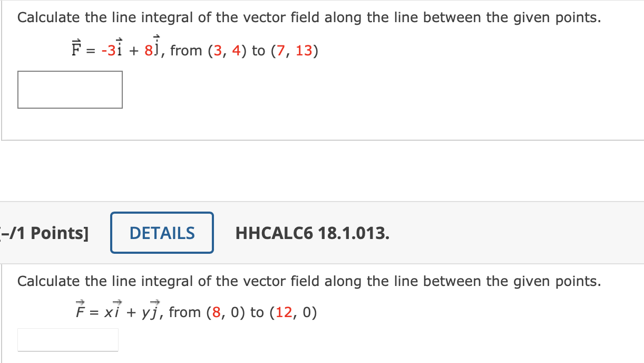
Task: Click the DETAILS button
Action: (x=161, y=232)
